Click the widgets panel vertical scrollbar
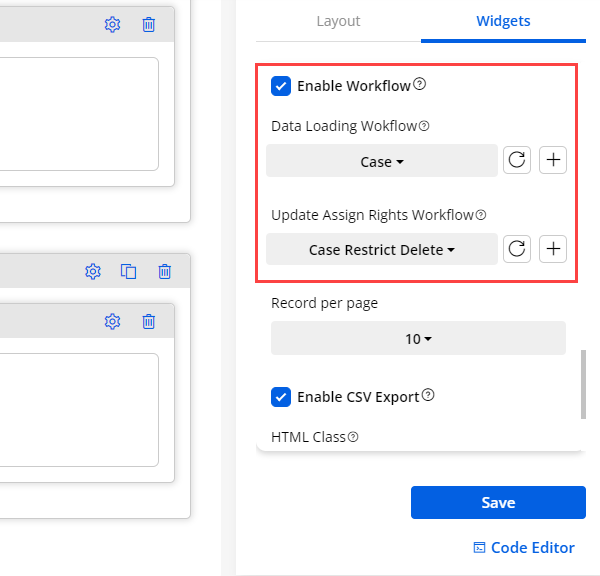This screenshot has width=600, height=576. 583,383
